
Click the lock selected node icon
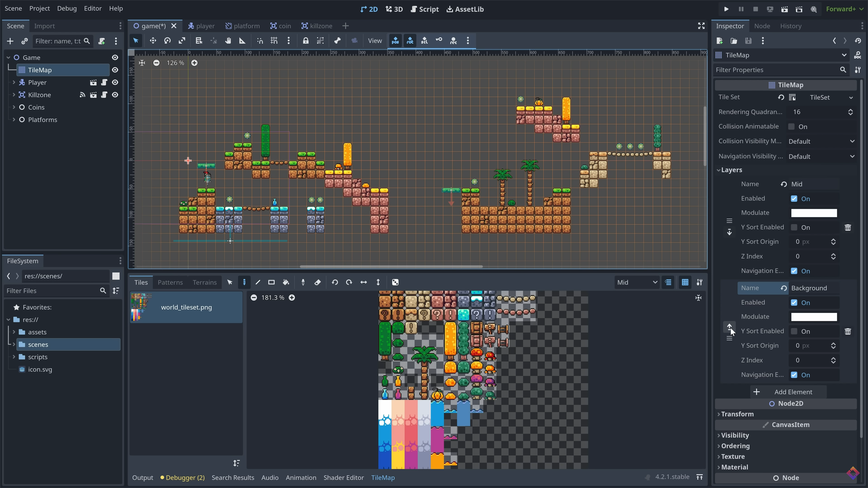coord(305,41)
